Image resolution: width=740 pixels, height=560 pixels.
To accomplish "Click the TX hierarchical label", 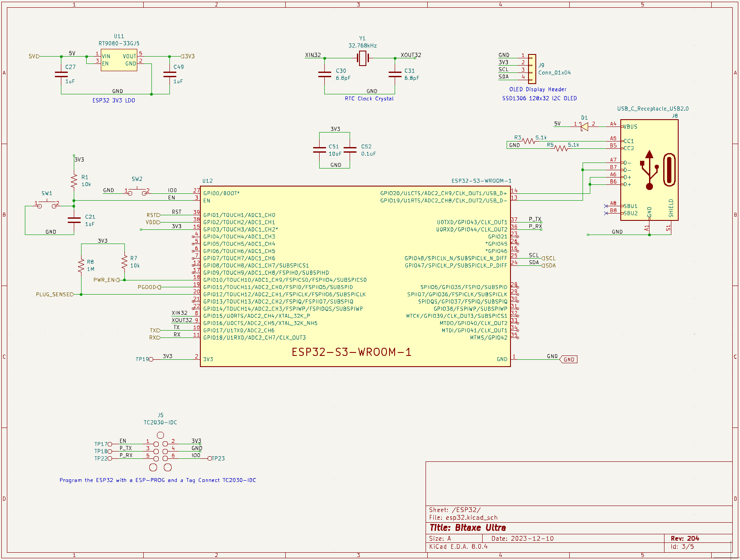I will coord(155,331).
